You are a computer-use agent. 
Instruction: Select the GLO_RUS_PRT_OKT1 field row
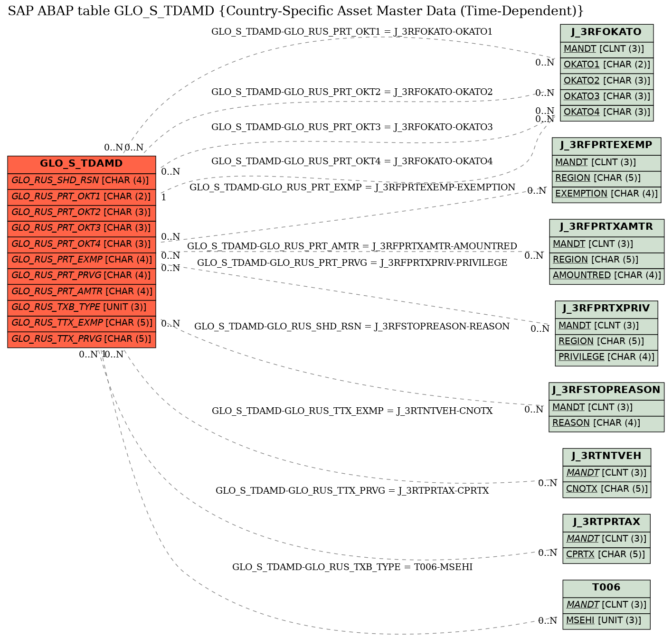coord(82,197)
